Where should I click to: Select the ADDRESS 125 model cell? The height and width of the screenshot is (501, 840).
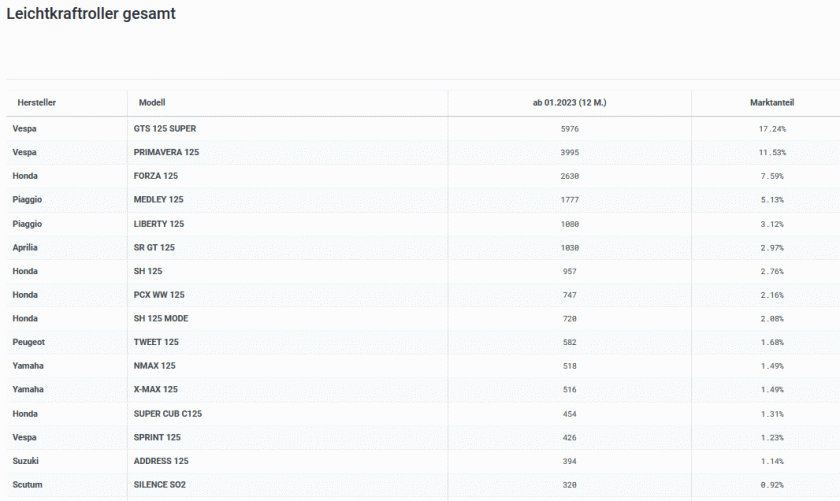[161, 461]
